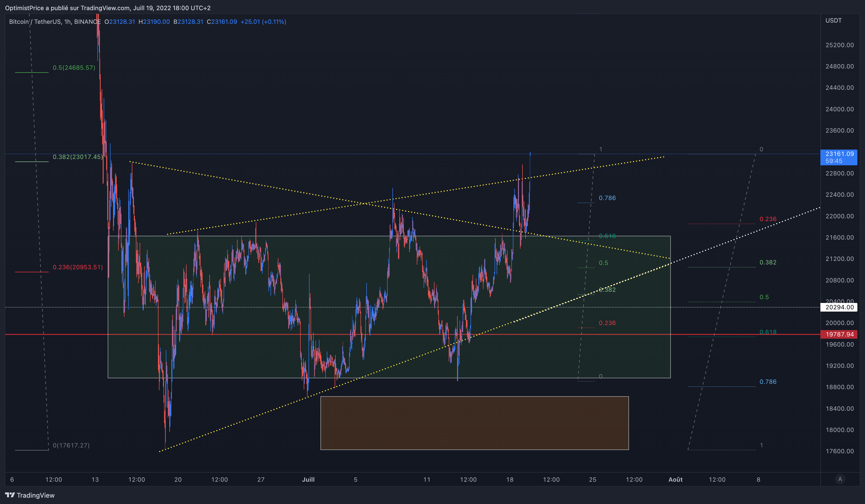
Task: Select the white price label 20294.00
Action: (x=839, y=307)
